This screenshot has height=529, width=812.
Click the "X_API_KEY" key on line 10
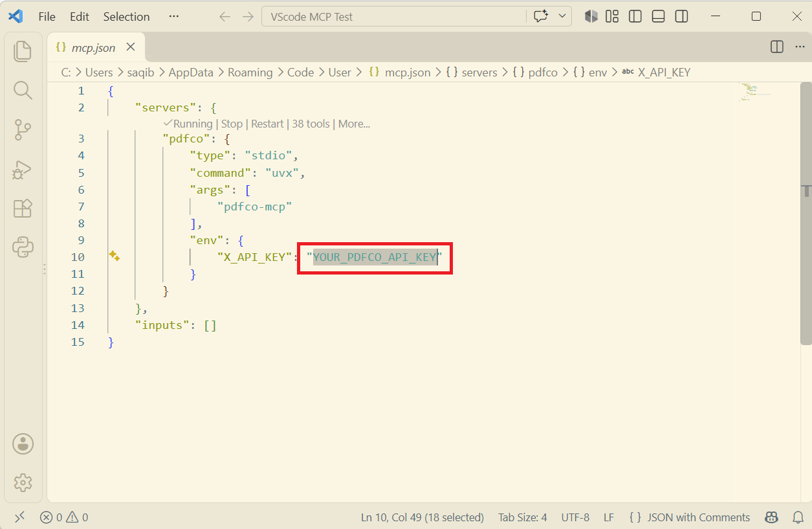click(x=255, y=257)
